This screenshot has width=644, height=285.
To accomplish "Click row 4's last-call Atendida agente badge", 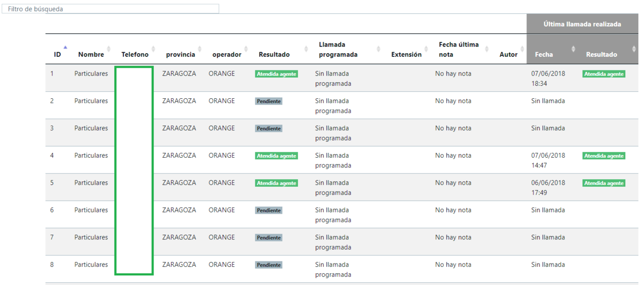I will pyautogui.click(x=604, y=156).
